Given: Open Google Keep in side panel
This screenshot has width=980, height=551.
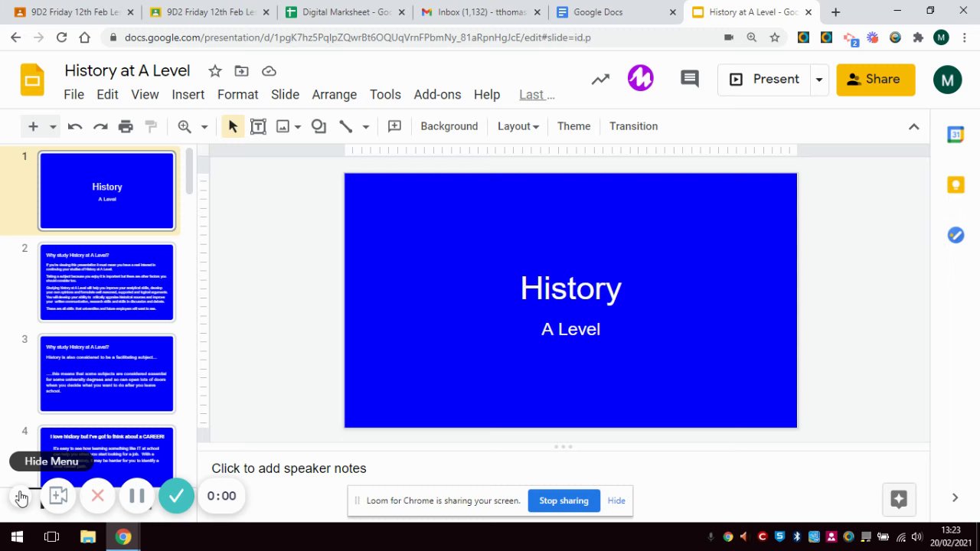Looking at the screenshot, I should pyautogui.click(x=955, y=184).
